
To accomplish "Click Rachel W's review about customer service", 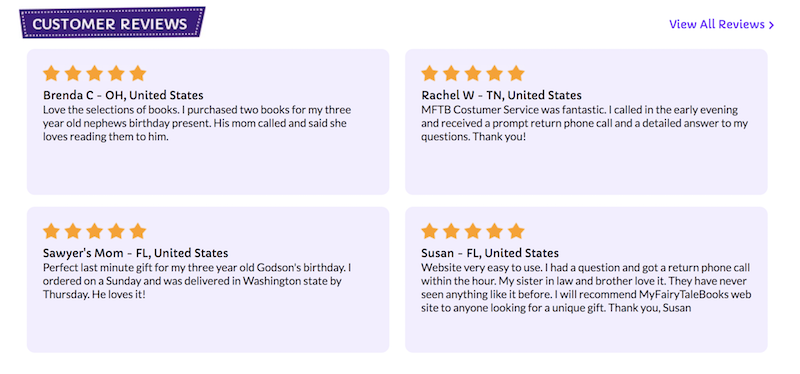I will 584,123.
